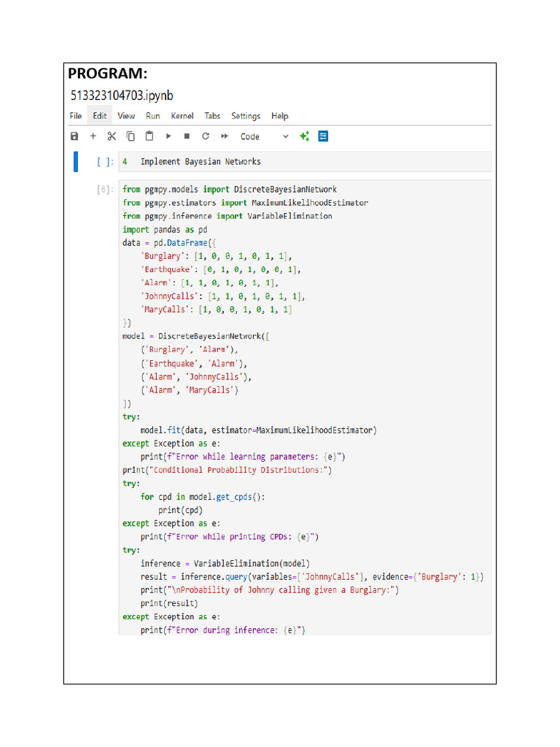Click the 'inference = VariableElimination(model)' line
The height and width of the screenshot is (747, 560).
pos(225,564)
